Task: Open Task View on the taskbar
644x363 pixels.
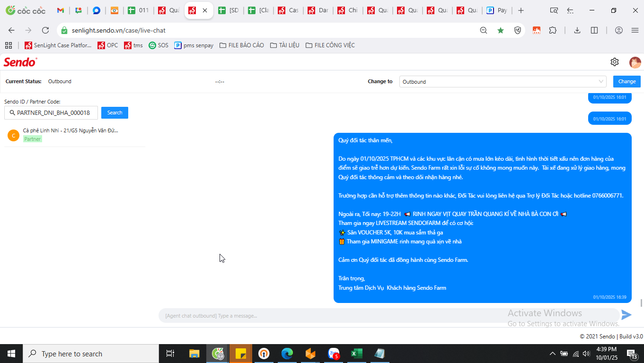Action: (x=170, y=354)
